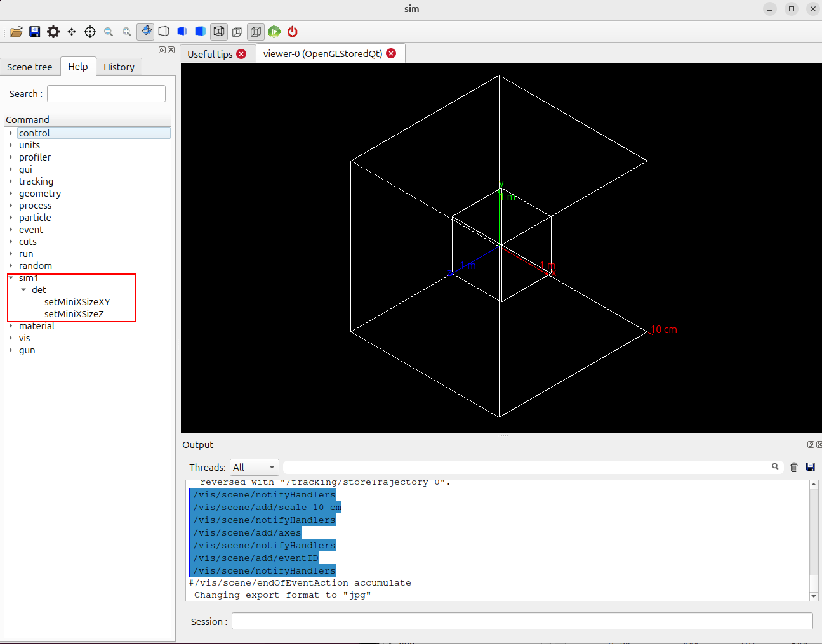822x644 pixels.
Task: Switch to solid surface drawing style
Action: pos(201,31)
